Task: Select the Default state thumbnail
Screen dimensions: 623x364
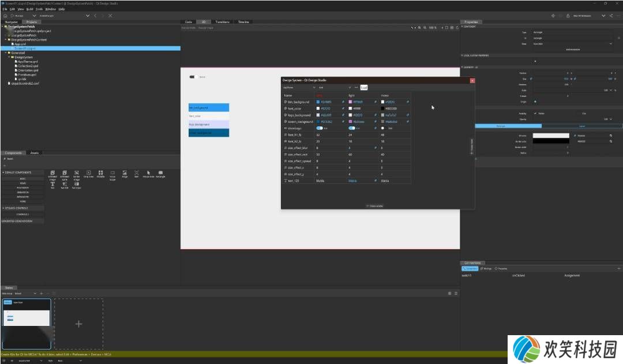Action: (27, 324)
